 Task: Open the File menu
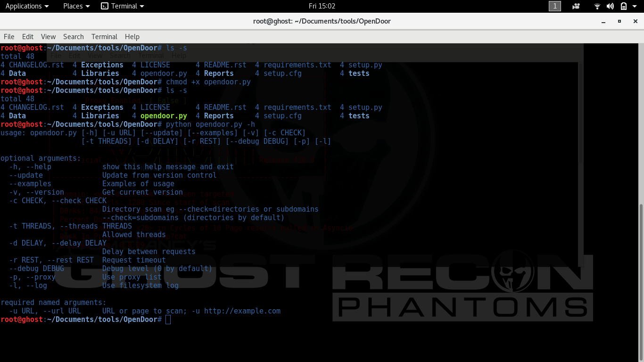pos(9,37)
